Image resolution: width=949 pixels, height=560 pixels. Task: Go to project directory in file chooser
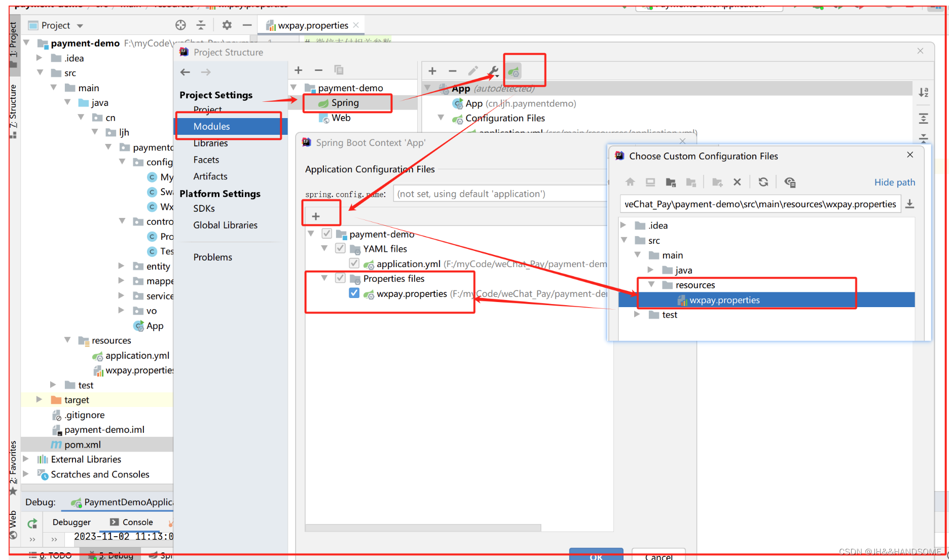tap(671, 182)
